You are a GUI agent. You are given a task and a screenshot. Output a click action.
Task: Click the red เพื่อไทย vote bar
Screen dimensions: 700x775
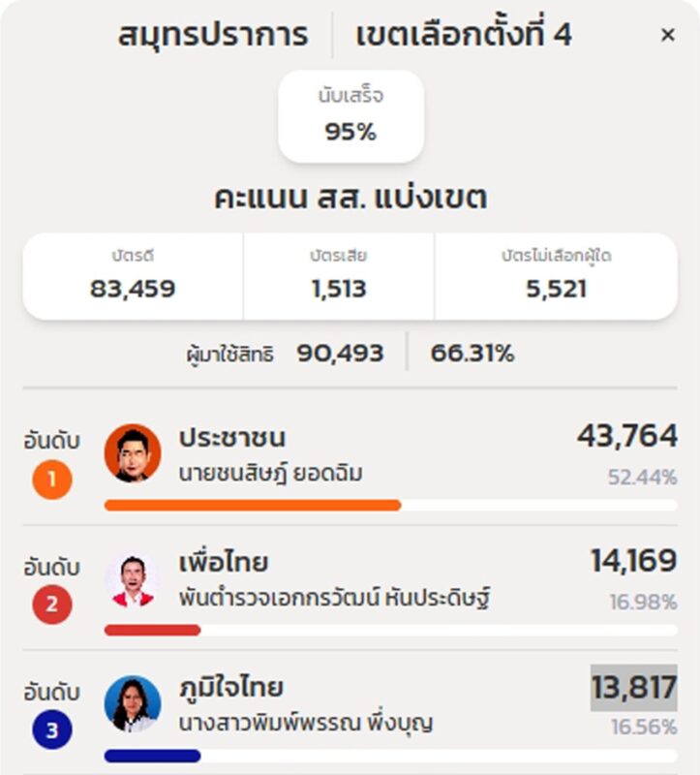click(152, 630)
